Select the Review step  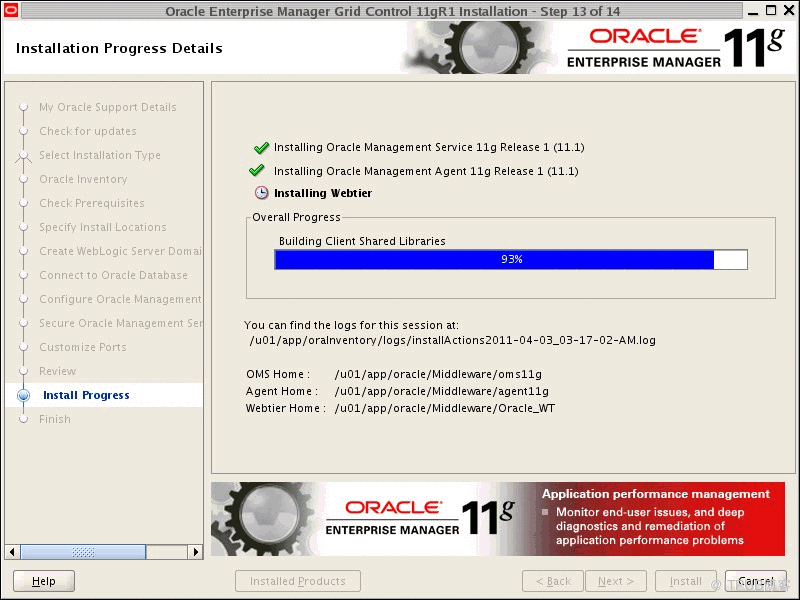[x=58, y=371]
